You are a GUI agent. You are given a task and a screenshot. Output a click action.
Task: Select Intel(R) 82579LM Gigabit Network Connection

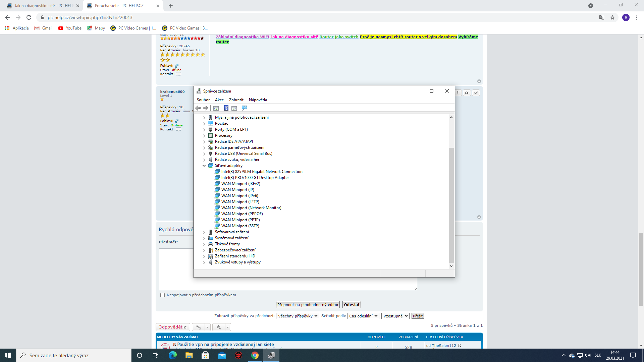262,172
